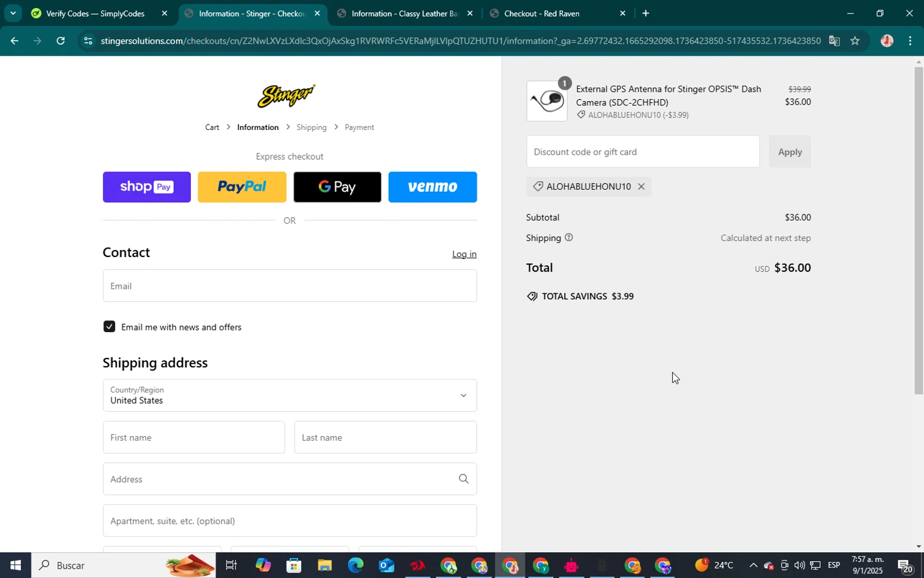Focus the Last name field
The width and height of the screenshot is (924, 578).
tap(385, 438)
